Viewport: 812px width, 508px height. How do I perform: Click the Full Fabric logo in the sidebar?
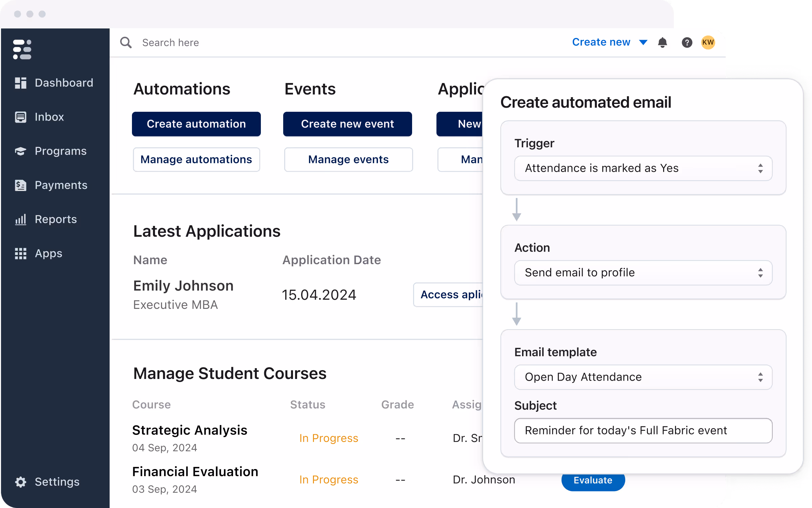(x=22, y=49)
